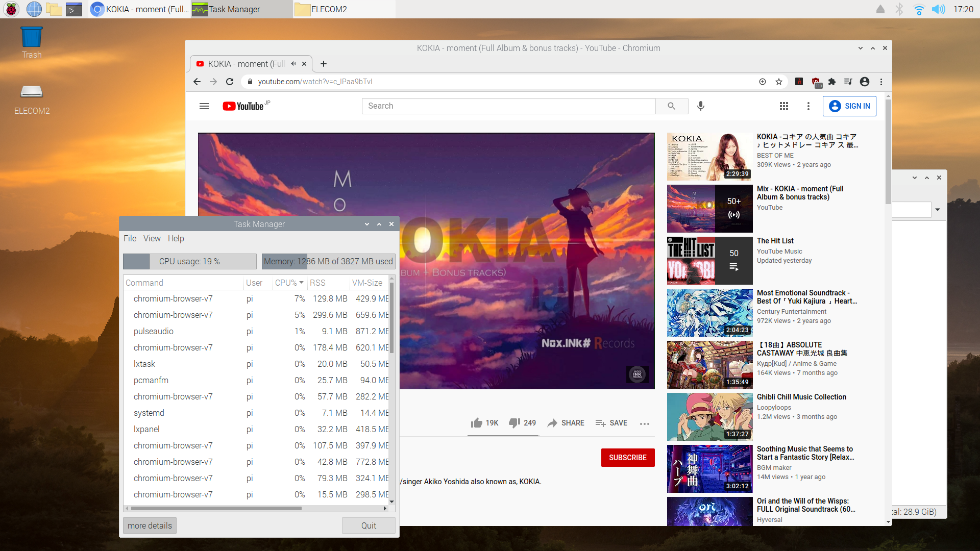This screenshot has height=551, width=980.
Task: Open the Chromium extensions puzzle icon
Action: tap(832, 82)
